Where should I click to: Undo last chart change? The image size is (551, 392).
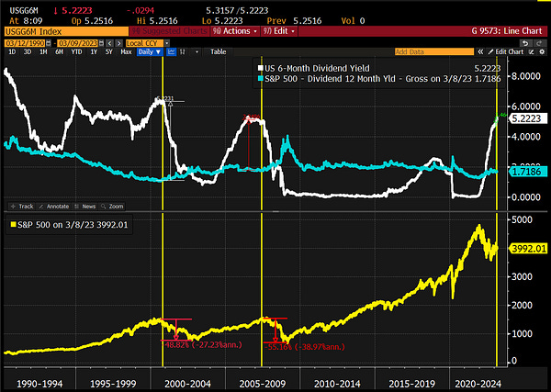[525, 43]
